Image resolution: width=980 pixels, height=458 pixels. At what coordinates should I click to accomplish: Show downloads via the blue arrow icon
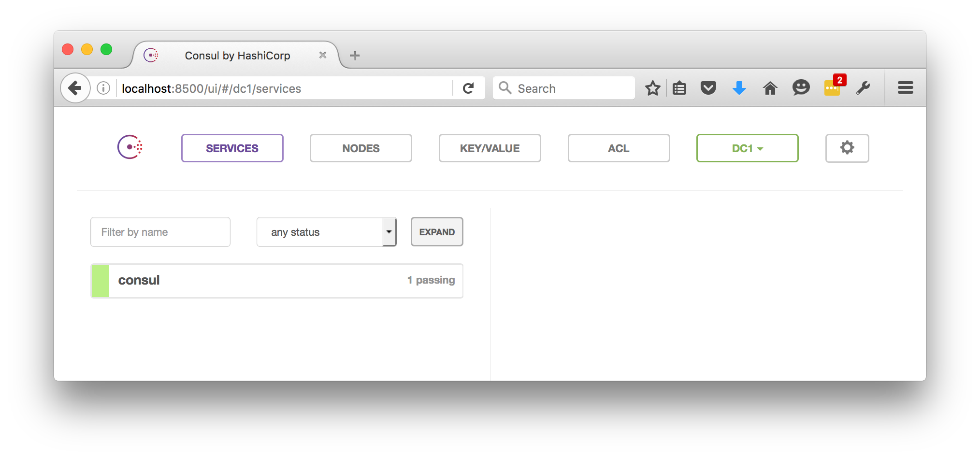[x=739, y=88]
